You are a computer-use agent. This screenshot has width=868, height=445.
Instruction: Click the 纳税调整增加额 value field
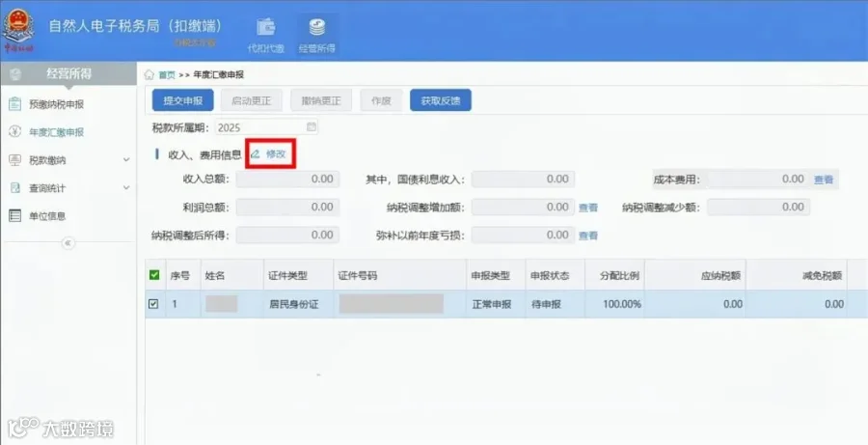[x=523, y=208]
